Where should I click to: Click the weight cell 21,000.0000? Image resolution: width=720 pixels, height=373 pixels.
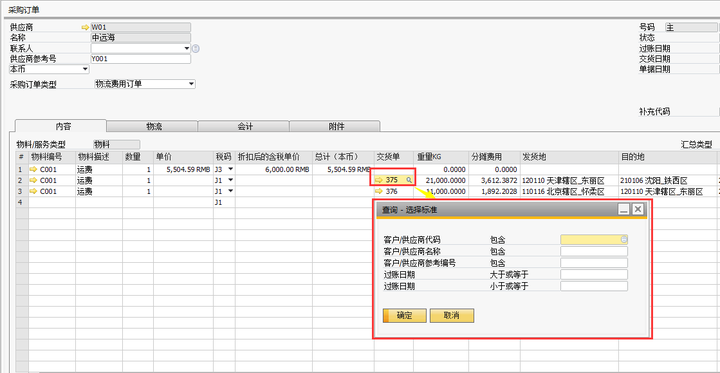(441, 181)
